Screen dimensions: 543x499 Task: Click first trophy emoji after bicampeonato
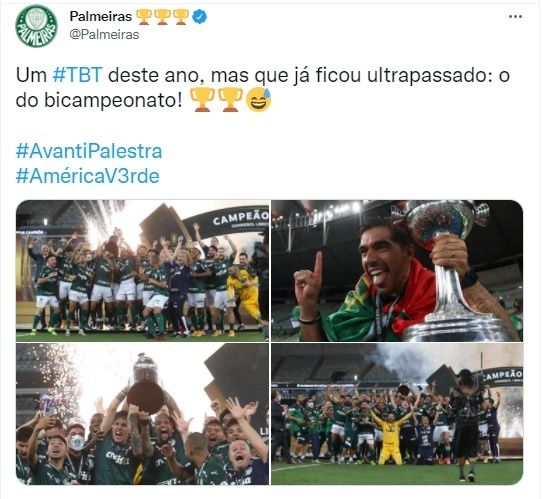203,100
